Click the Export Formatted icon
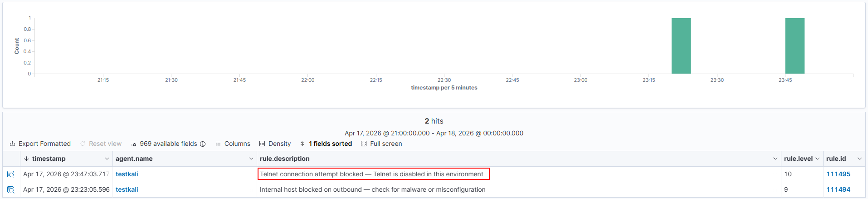 tap(13, 144)
